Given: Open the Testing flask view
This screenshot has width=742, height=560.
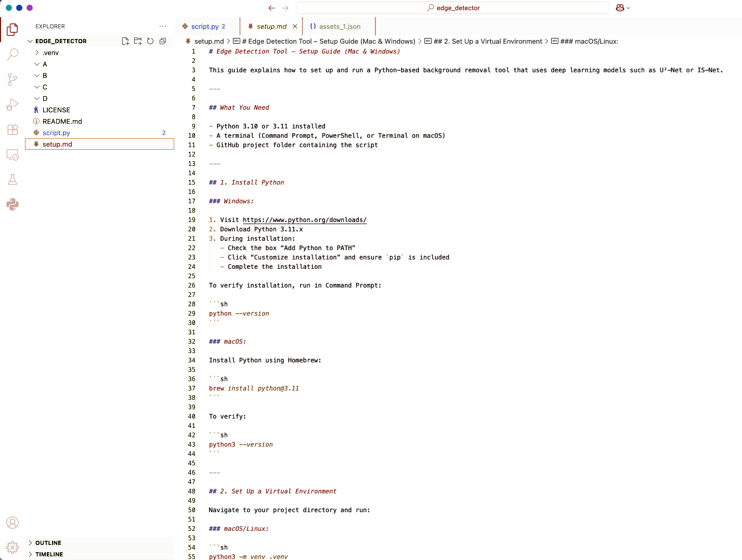Looking at the screenshot, I should [x=12, y=179].
